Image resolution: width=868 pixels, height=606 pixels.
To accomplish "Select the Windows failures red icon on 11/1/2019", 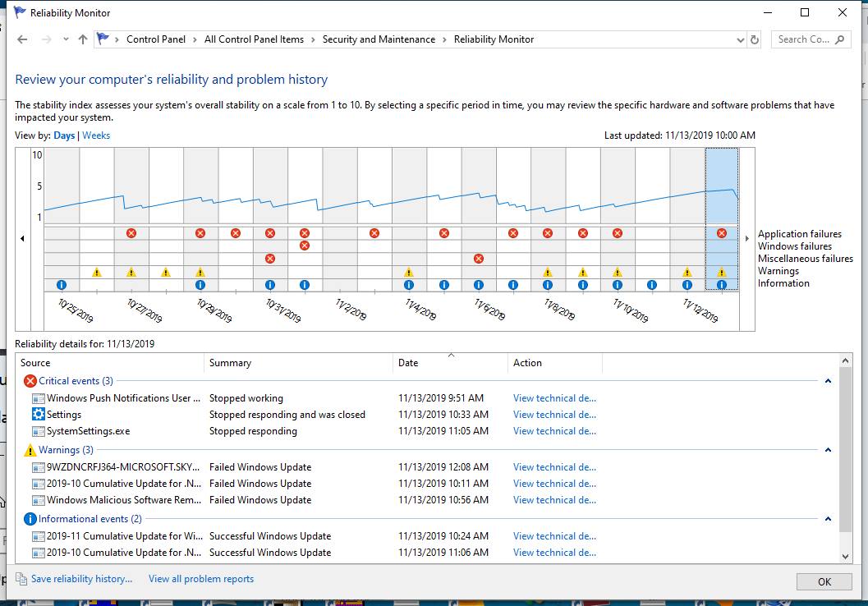I will 305,246.
